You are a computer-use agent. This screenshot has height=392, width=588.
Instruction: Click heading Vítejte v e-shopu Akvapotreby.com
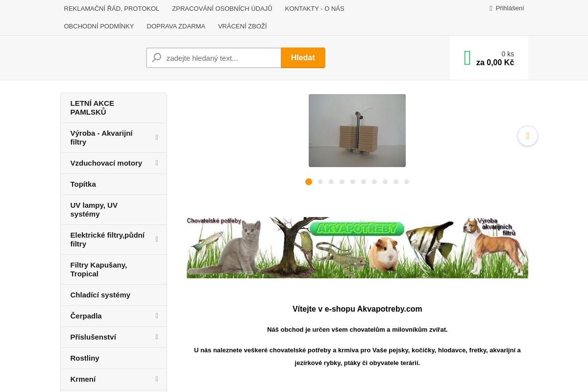coord(357,309)
